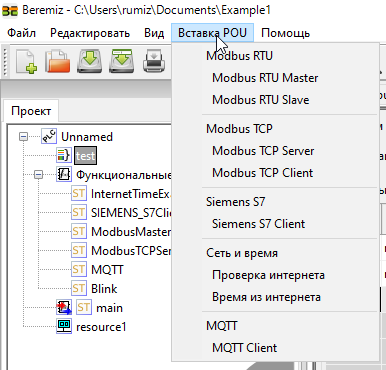Click the toolbar drag handle grip
Screen dimensions: 386x370
pos(5,62)
